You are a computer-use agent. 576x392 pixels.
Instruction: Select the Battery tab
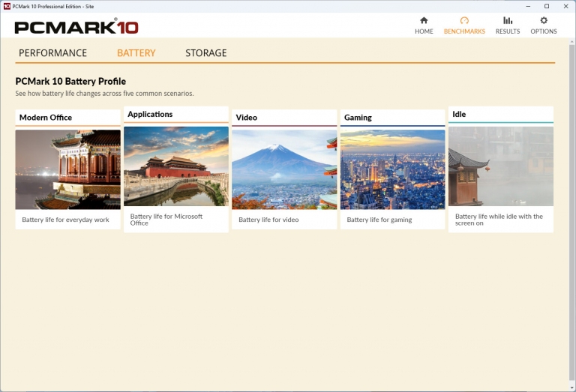(136, 53)
